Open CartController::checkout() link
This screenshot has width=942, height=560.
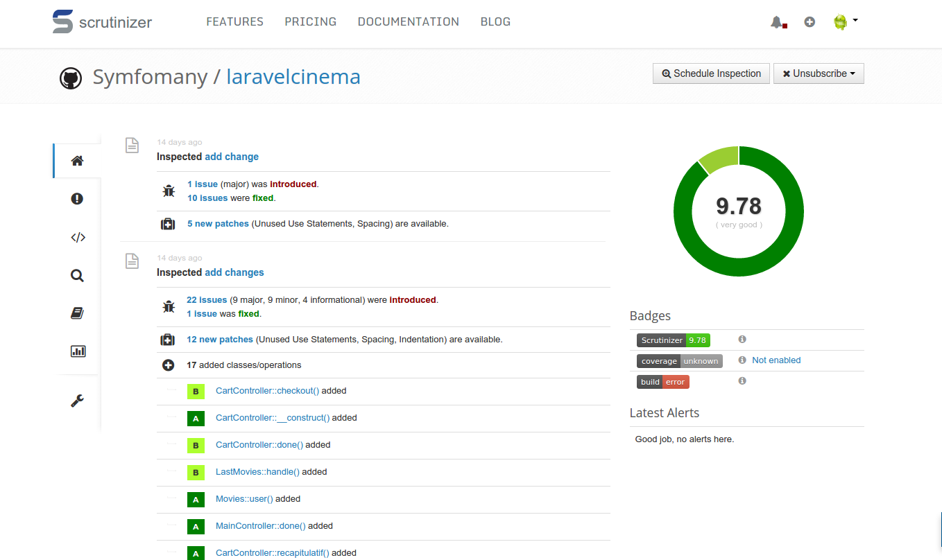(x=267, y=391)
